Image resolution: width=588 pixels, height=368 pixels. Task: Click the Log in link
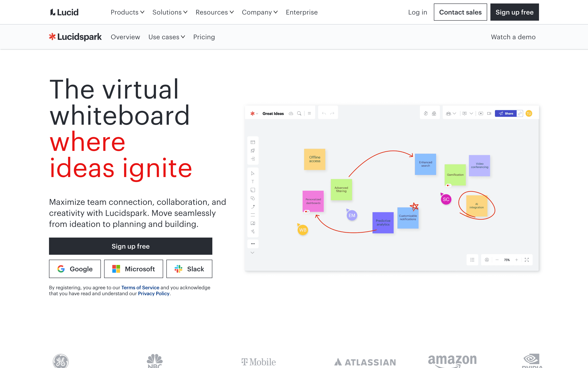[418, 12]
